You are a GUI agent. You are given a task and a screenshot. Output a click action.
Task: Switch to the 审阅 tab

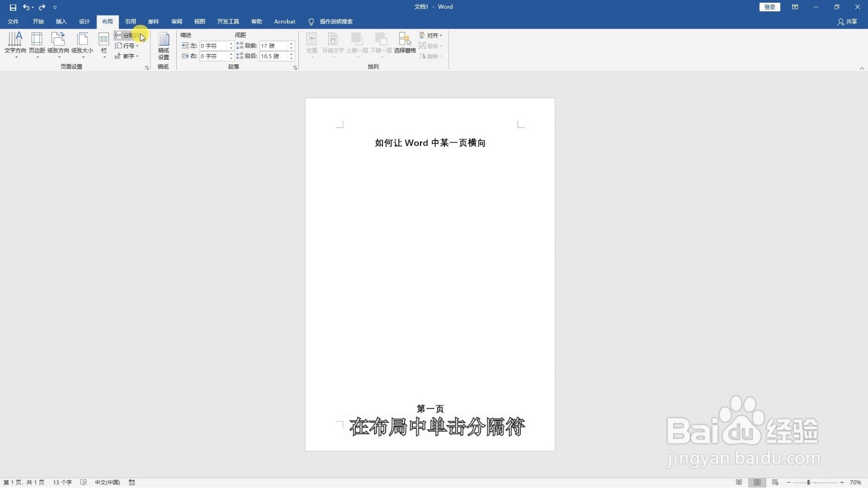click(177, 22)
